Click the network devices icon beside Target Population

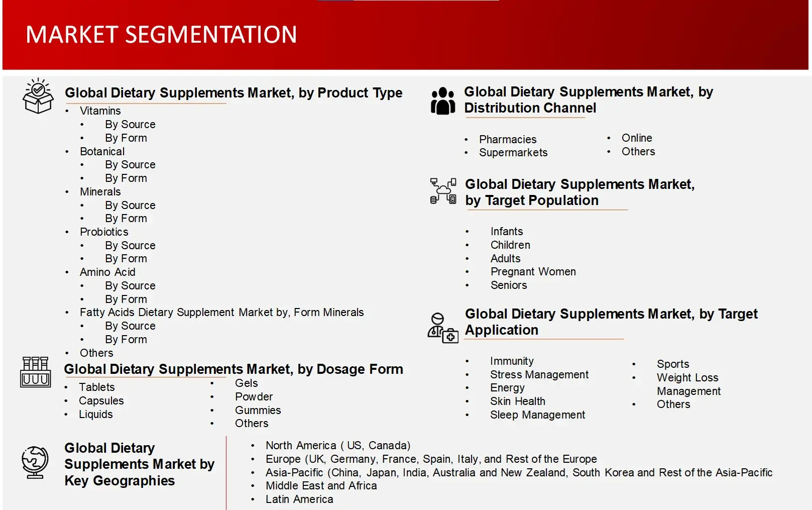[x=443, y=191]
